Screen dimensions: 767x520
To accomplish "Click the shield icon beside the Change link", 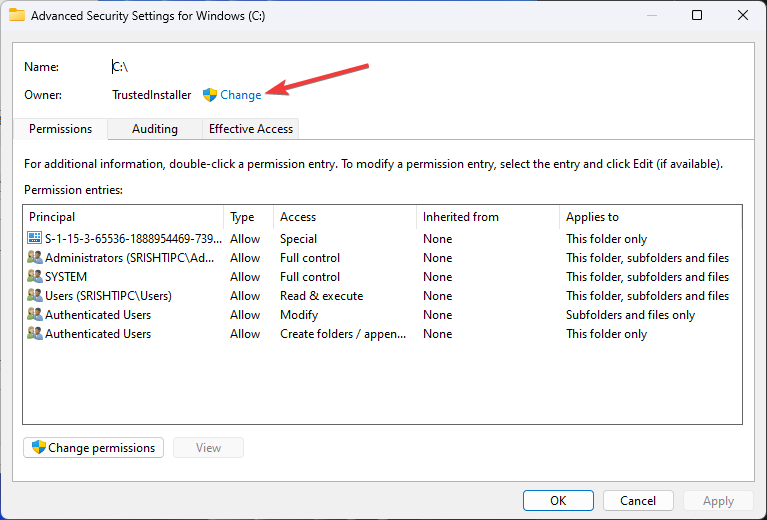I will coord(210,95).
